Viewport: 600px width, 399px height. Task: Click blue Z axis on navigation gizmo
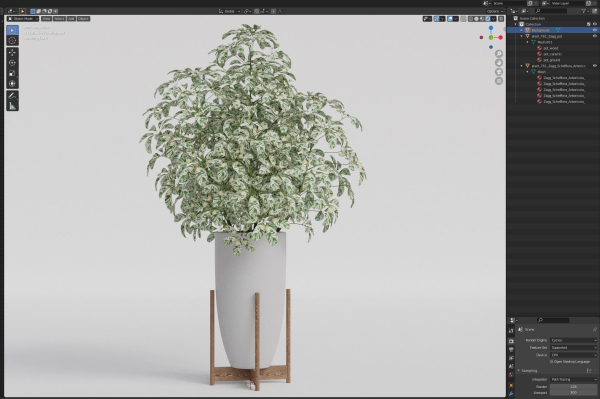pos(491,28)
